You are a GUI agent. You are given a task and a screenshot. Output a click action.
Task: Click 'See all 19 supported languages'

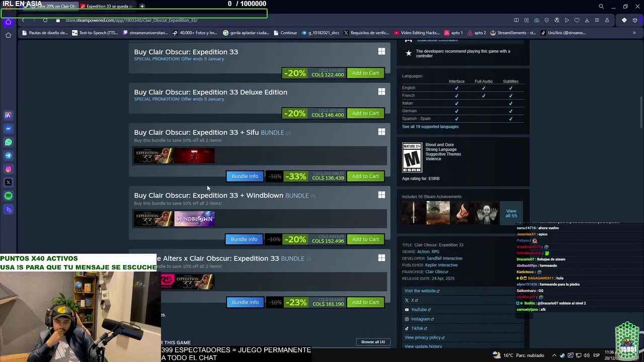(430, 127)
